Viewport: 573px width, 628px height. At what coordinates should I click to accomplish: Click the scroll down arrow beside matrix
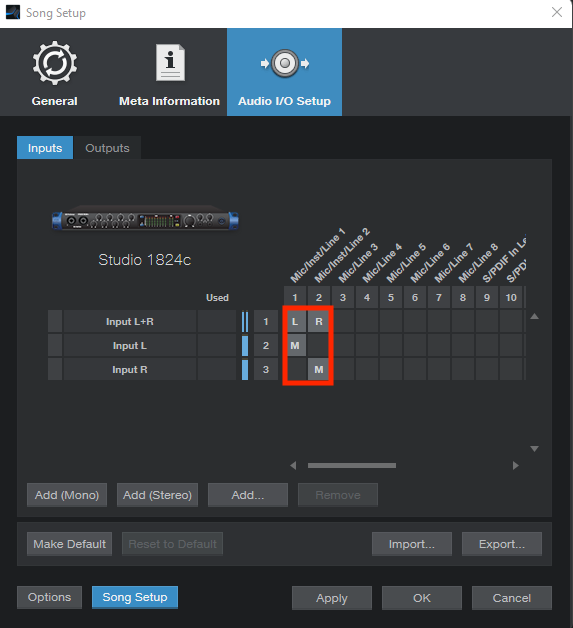pos(534,449)
